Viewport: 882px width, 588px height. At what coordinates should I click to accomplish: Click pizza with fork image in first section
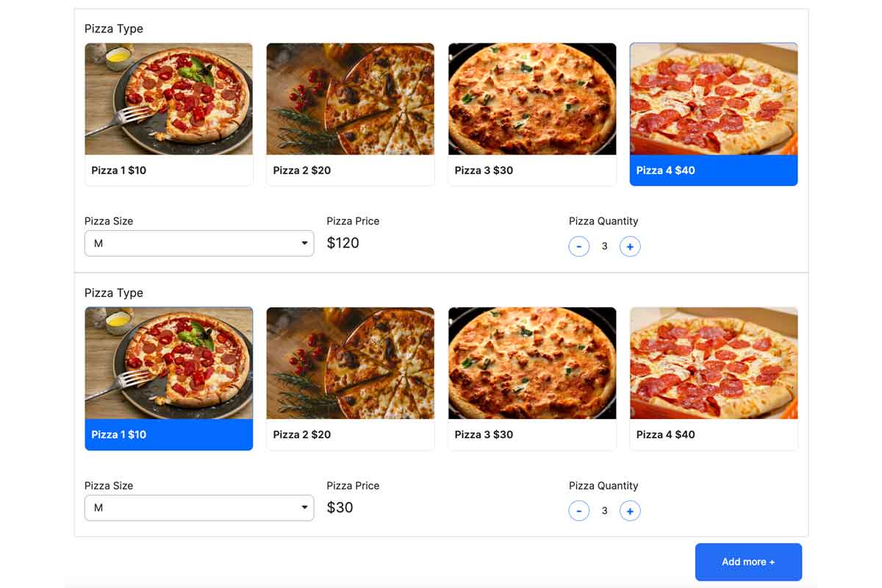(169, 98)
